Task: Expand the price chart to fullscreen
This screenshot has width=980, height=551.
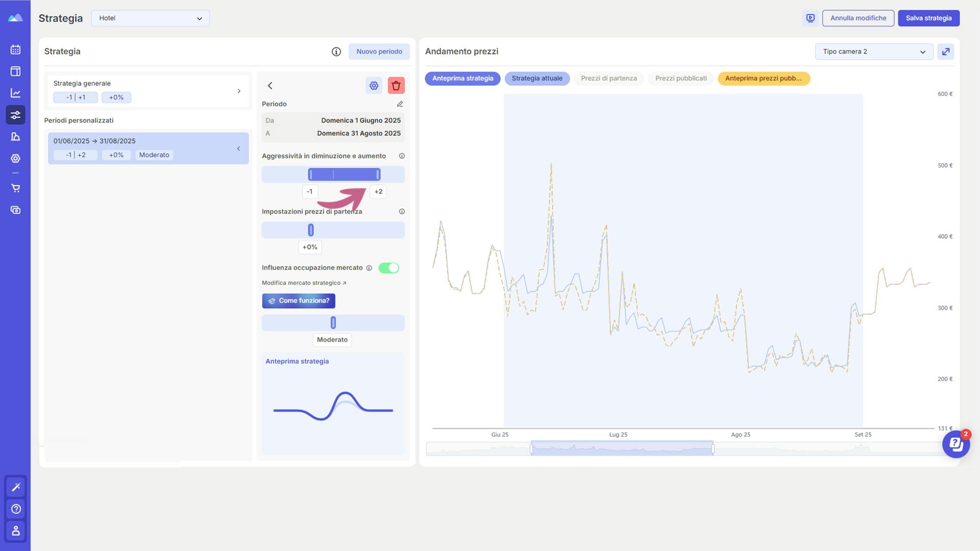Action: [x=945, y=52]
